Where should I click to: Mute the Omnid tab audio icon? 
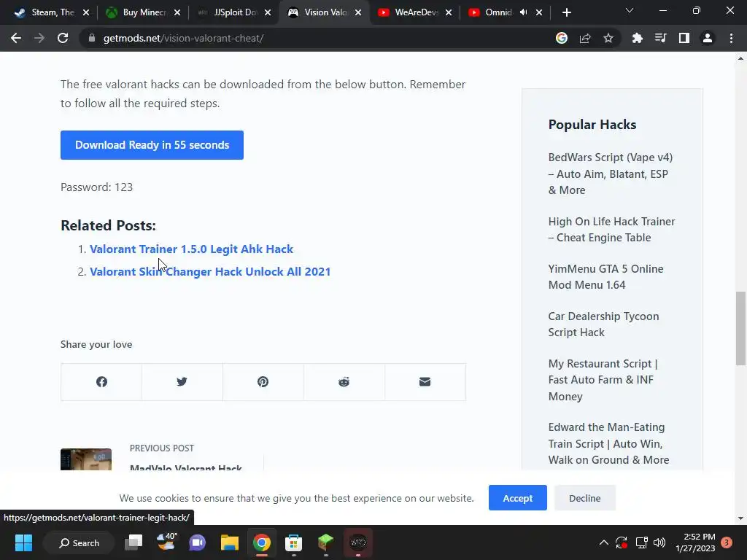[x=524, y=12]
